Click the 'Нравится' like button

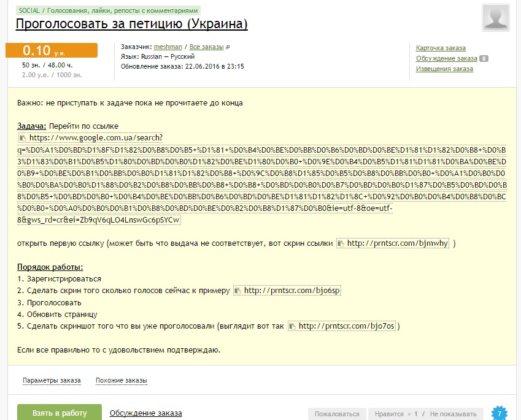point(389,414)
